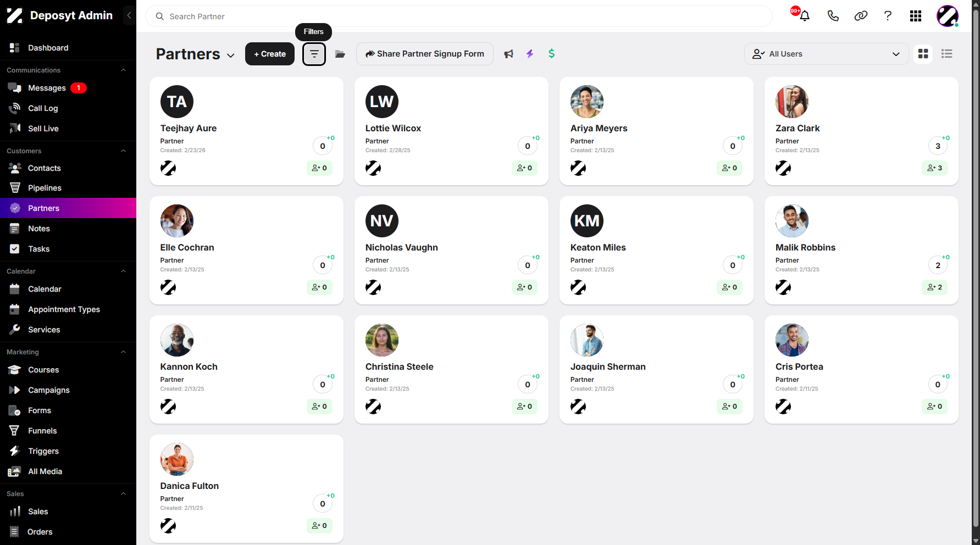This screenshot has width=980, height=545.
Task: Collapse the sidebar with the arrow
Action: tap(129, 15)
